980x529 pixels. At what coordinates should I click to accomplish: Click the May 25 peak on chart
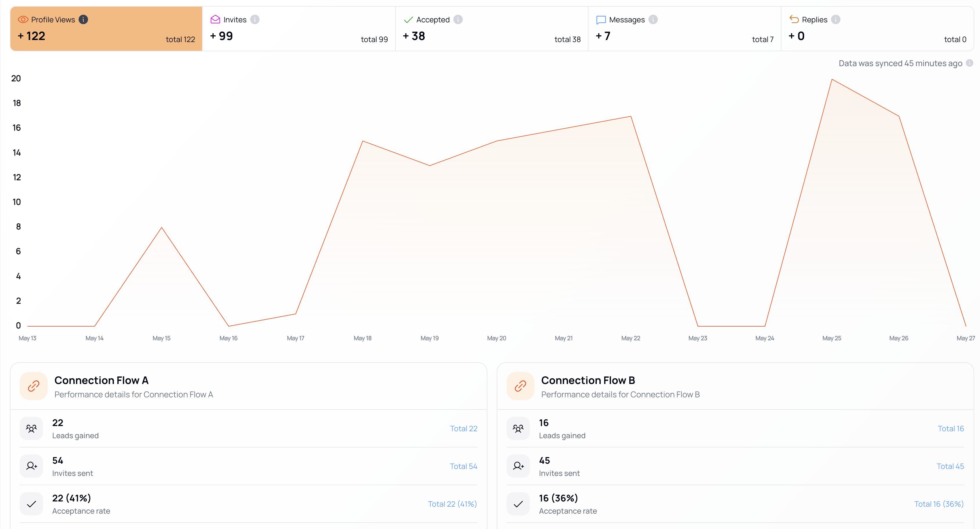pos(832,79)
